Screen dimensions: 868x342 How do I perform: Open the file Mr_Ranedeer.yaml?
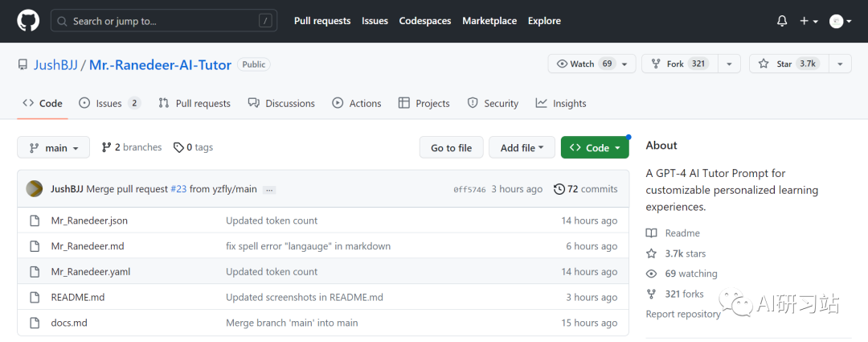(91, 272)
